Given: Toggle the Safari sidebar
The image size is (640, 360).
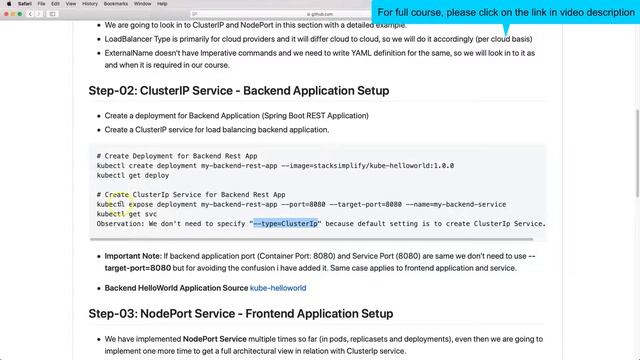Looking at the screenshot, I should pyautogui.click(x=52, y=14).
